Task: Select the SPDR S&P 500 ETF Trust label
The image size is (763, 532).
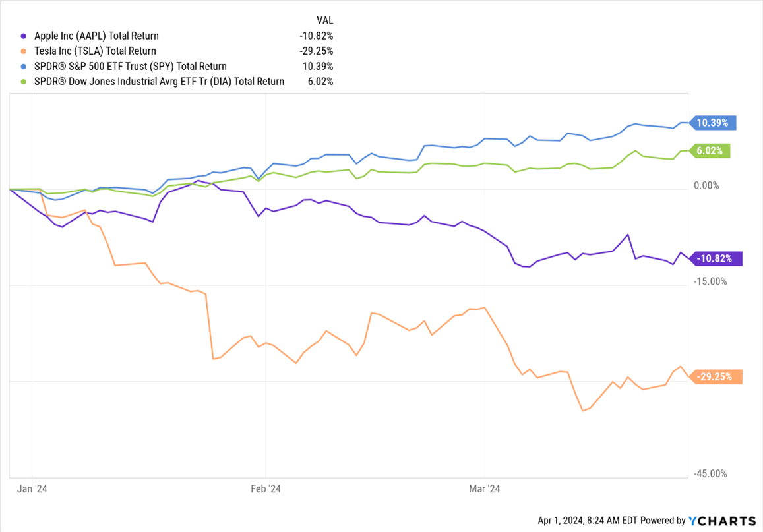Action: [129, 67]
